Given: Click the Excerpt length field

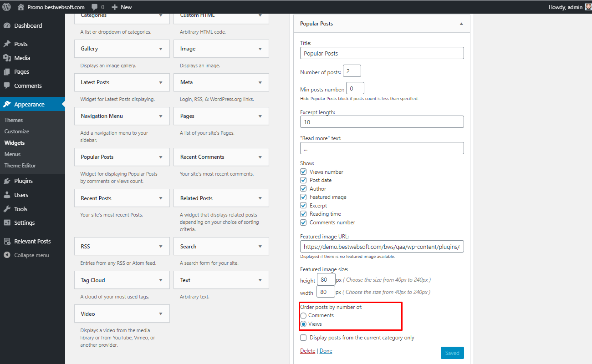Looking at the screenshot, I should point(382,122).
